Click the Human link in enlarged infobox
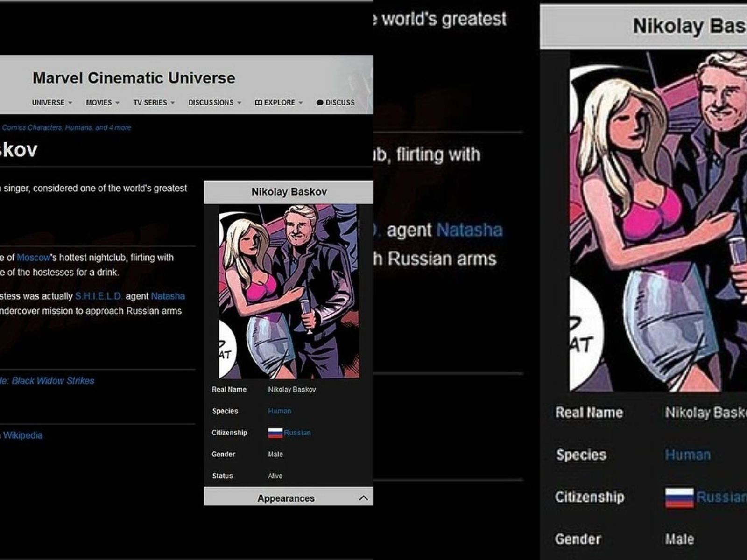Image resolution: width=747 pixels, height=560 pixels. coord(688,455)
